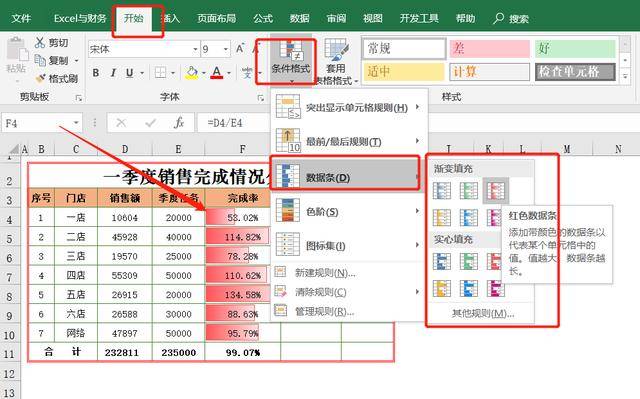
Task: Apply the Good (好) cell style
Action: point(575,49)
